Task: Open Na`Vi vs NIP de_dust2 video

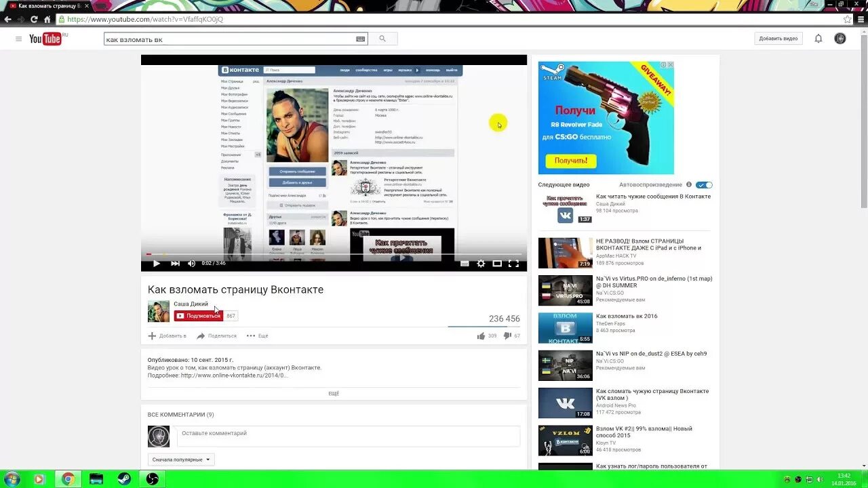Action: click(x=652, y=354)
